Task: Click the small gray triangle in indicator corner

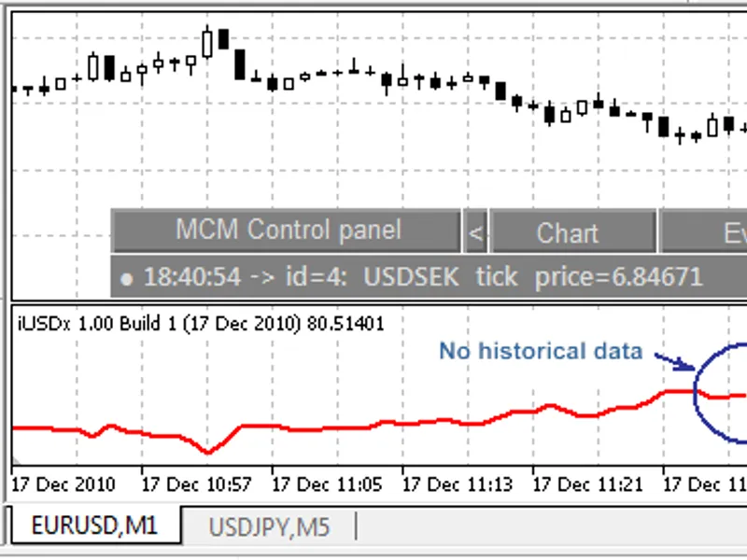Action: click(x=16, y=460)
